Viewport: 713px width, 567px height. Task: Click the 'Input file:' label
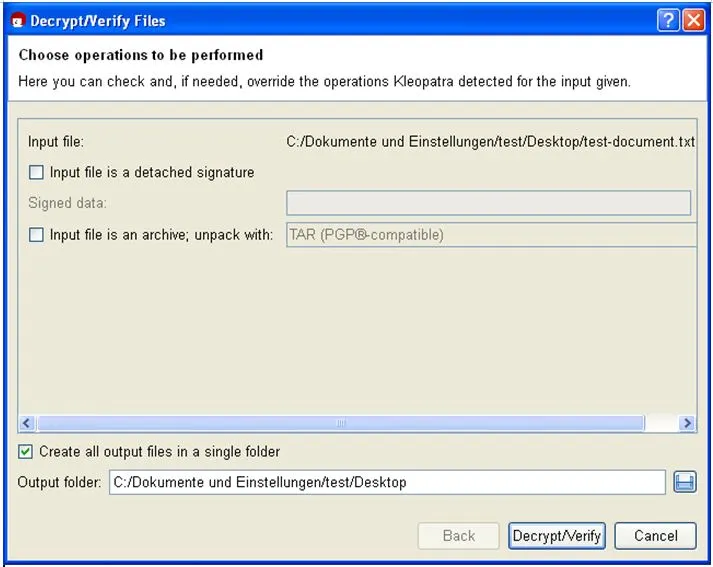click(x=56, y=141)
